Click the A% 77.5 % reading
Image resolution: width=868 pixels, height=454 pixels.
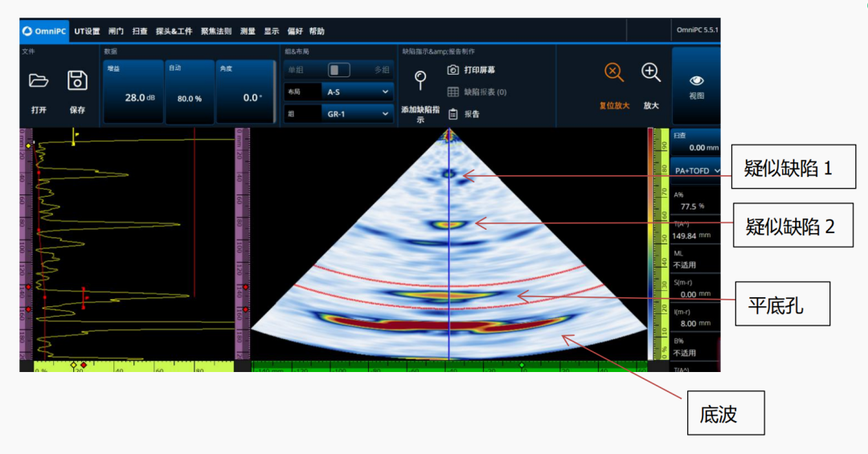pyautogui.click(x=695, y=201)
